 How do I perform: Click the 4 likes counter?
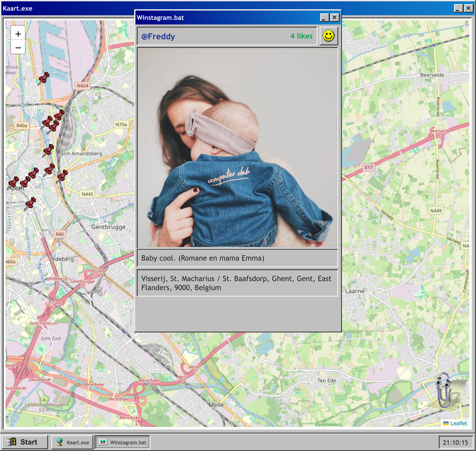pyautogui.click(x=301, y=36)
